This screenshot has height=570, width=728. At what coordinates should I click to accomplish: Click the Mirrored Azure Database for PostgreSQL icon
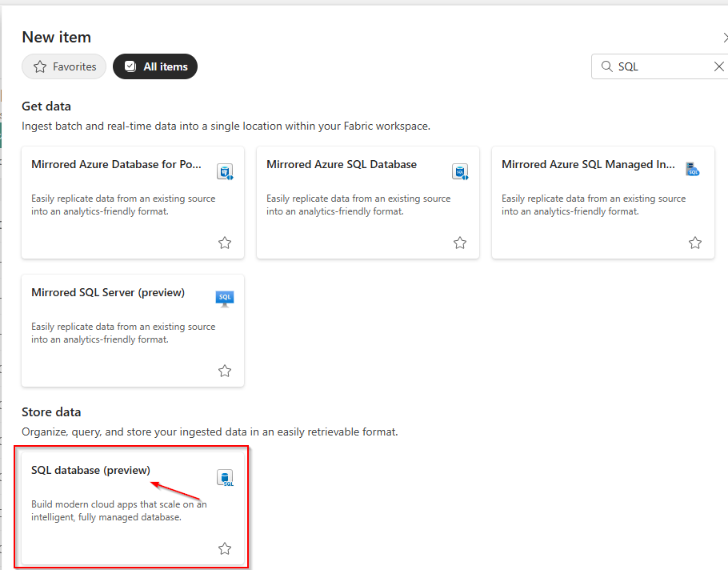[x=225, y=171]
